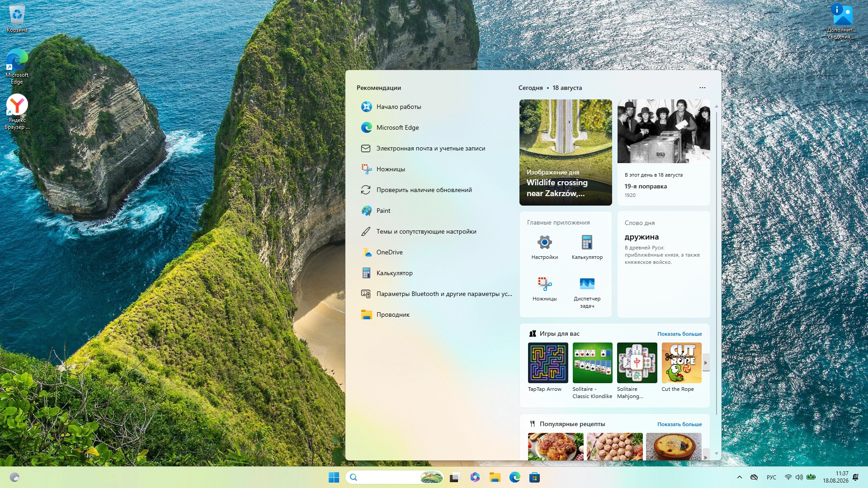Screen dimensions: 868x488
Task: Open the Wi-Fi network tray icon
Action: (788, 477)
